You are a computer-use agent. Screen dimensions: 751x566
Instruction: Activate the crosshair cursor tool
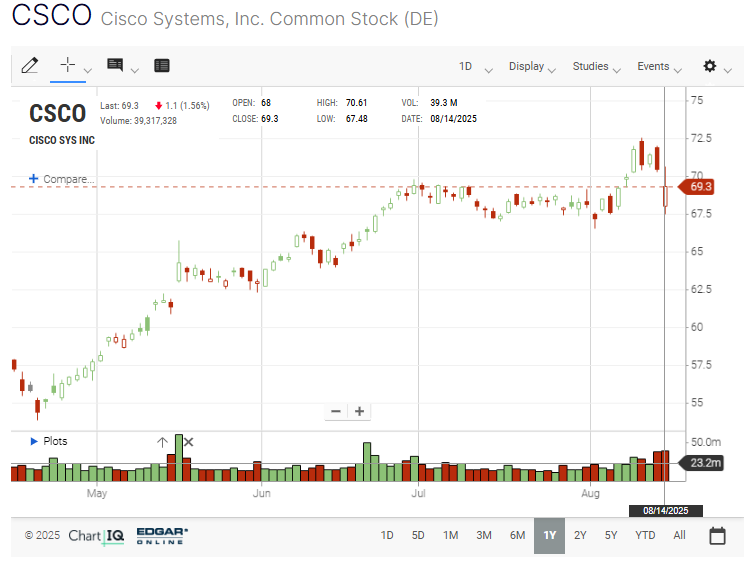point(68,65)
